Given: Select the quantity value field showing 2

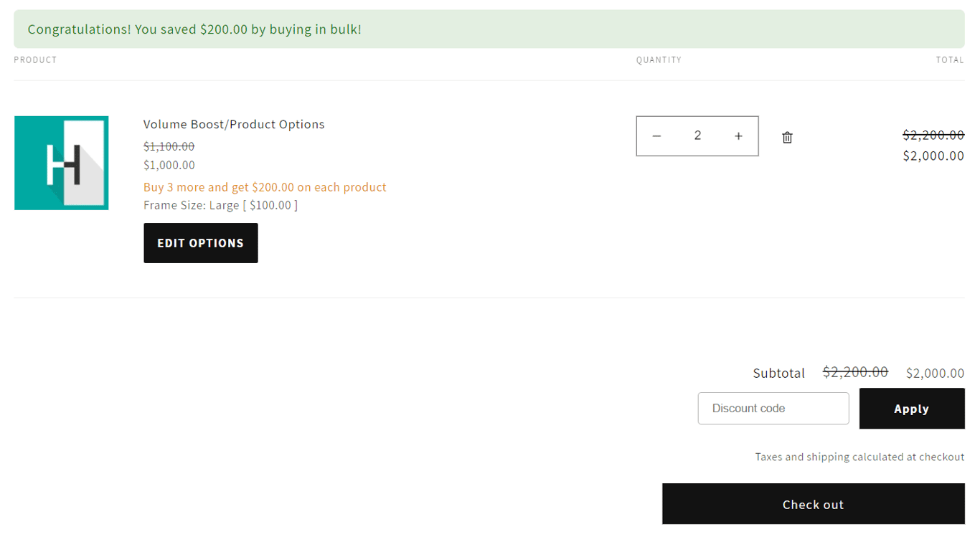Looking at the screenshot, I should (697, 135).
